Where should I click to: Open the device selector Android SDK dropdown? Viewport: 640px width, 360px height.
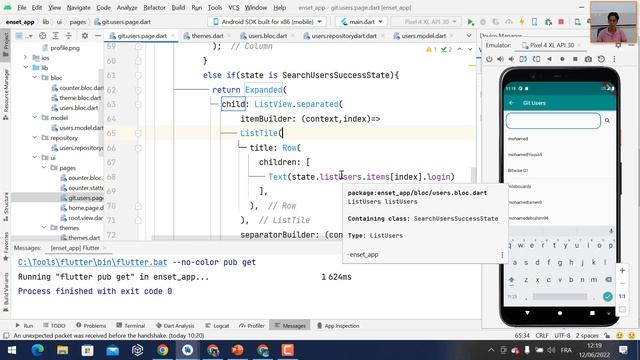point(268,22)
